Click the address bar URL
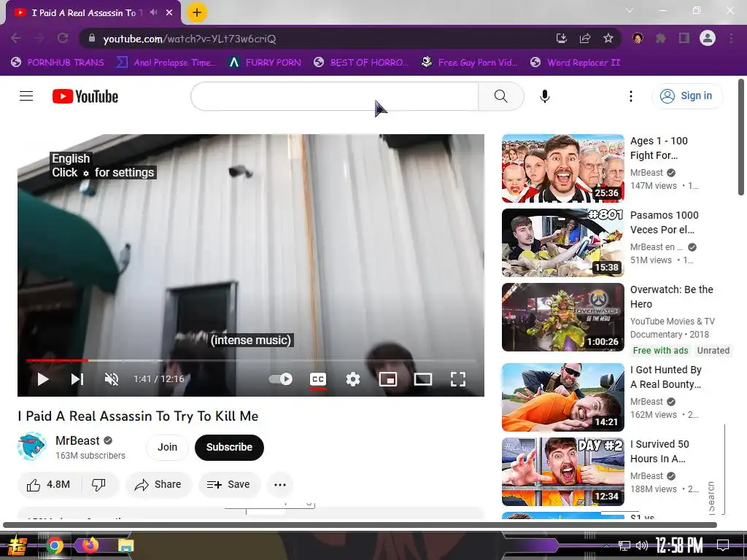The width and height of the screenshot is (747, 560). (x=190, y=39)
